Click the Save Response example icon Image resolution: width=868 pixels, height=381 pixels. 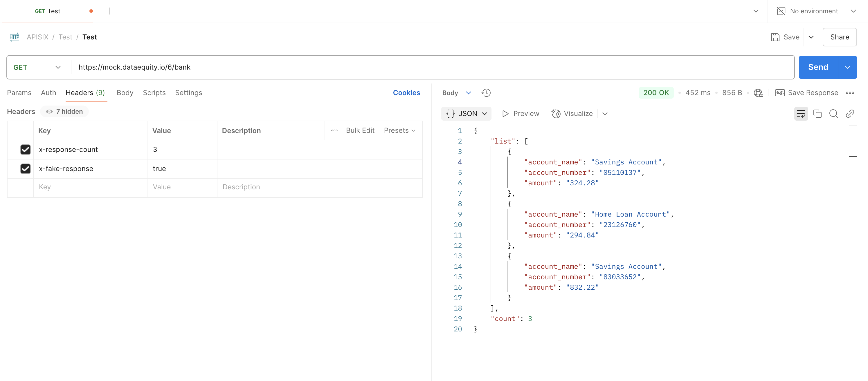coord(779,92)
